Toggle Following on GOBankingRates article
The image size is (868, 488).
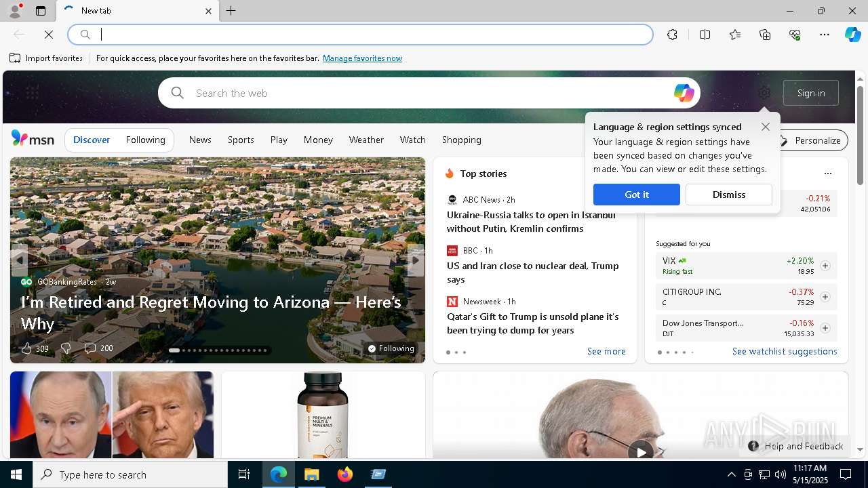coord(391,348)
